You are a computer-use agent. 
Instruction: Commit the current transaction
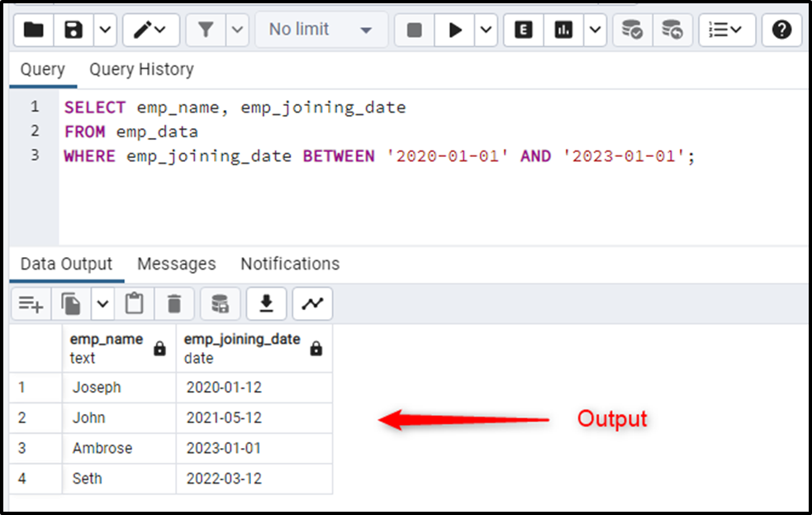[x=632, y=29]
